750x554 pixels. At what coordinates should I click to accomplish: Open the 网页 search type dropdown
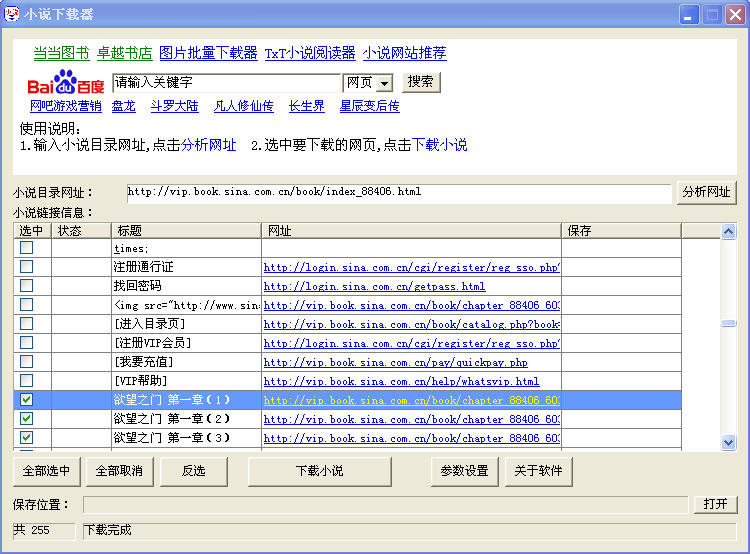click(x=384, y=83)
